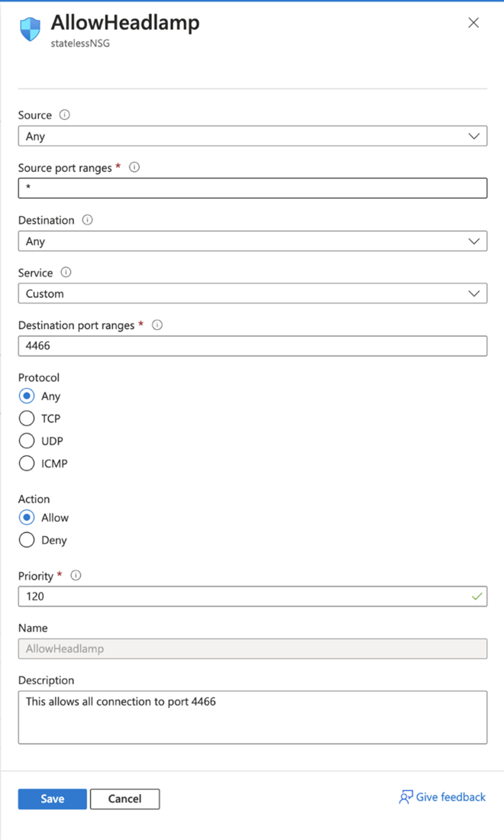Click the Save button
The width and height of the screenshot is (504, 840).
coord(52,799)
